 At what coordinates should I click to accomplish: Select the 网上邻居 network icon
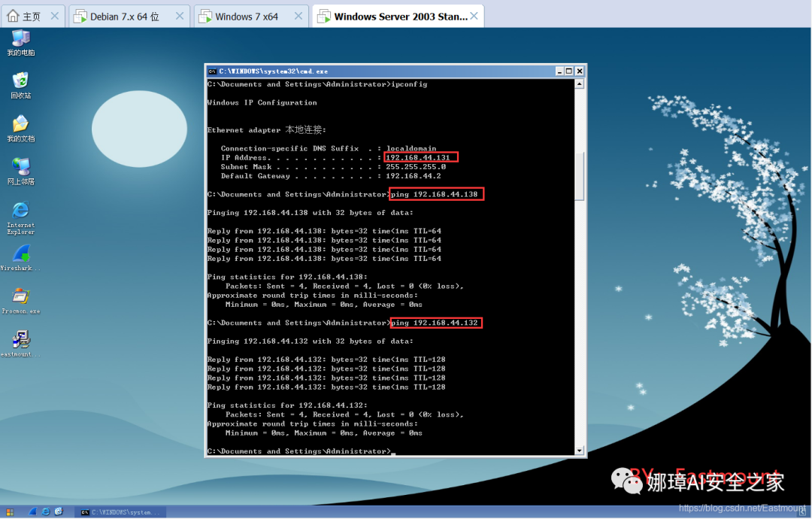tap(21, 171)
